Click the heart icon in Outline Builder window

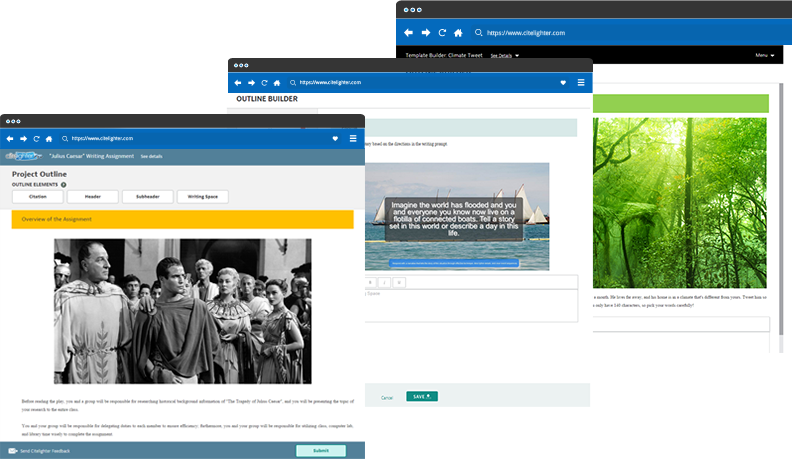[563, 82]
